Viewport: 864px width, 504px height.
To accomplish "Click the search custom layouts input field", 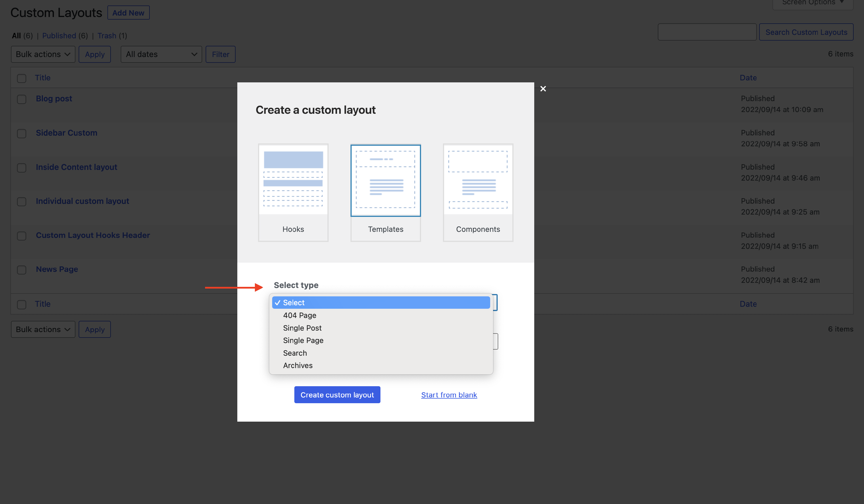I will (x=707, y=32).
